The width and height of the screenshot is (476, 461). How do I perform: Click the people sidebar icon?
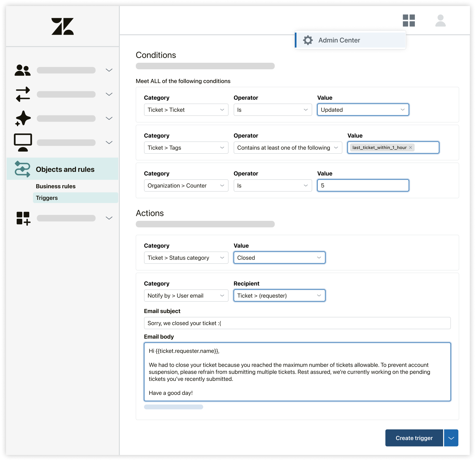(22, 70)
